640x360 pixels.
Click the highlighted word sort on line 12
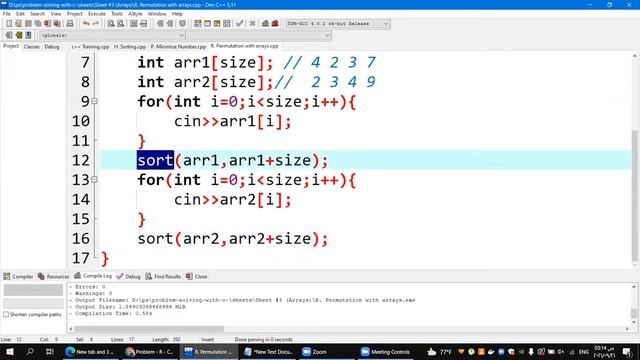[155, 160]
